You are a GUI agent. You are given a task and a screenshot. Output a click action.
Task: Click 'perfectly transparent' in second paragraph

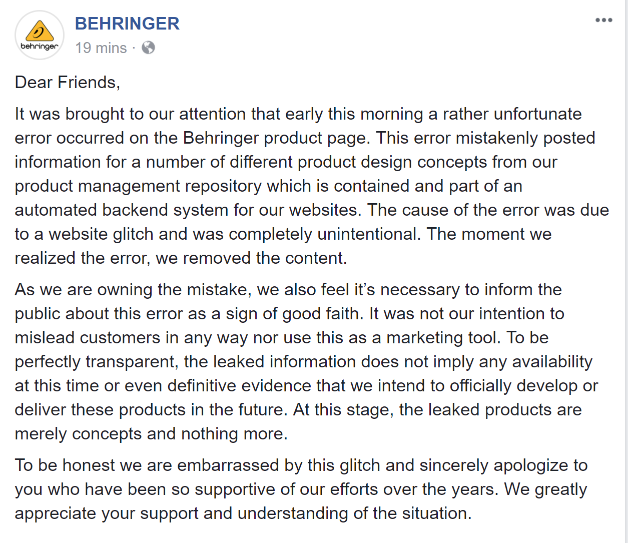click(x=96, y=362)
